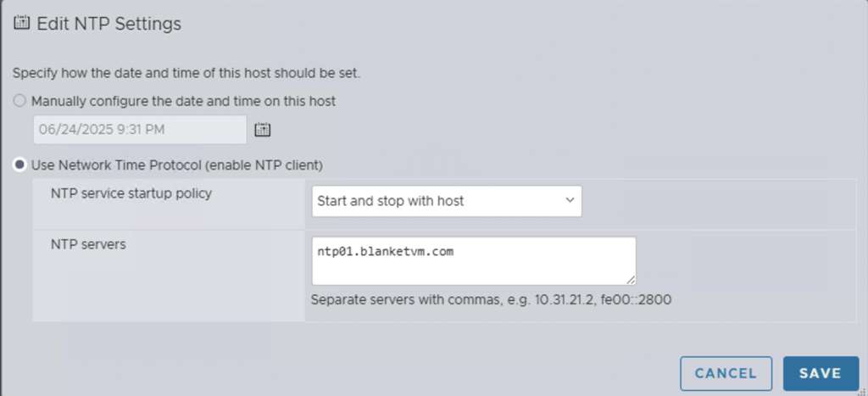Screen dimensions: 868x396
Task: Focus the NTP servers text area
Action: tap(473, 267)
